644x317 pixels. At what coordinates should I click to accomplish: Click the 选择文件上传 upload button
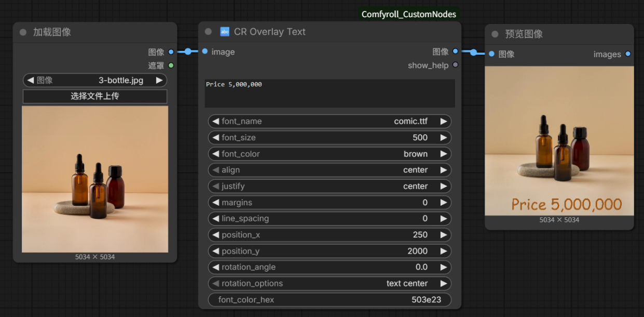click(x=95, y=96)
